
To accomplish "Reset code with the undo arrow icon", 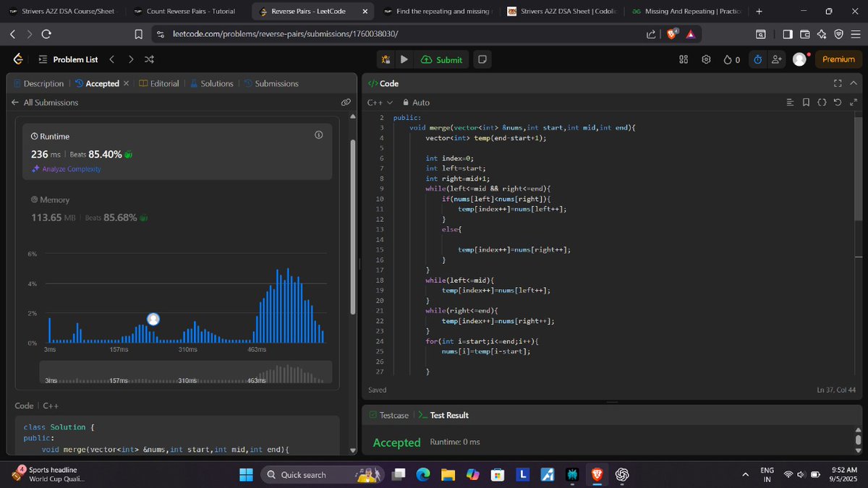I will click(x=838, y=103).
